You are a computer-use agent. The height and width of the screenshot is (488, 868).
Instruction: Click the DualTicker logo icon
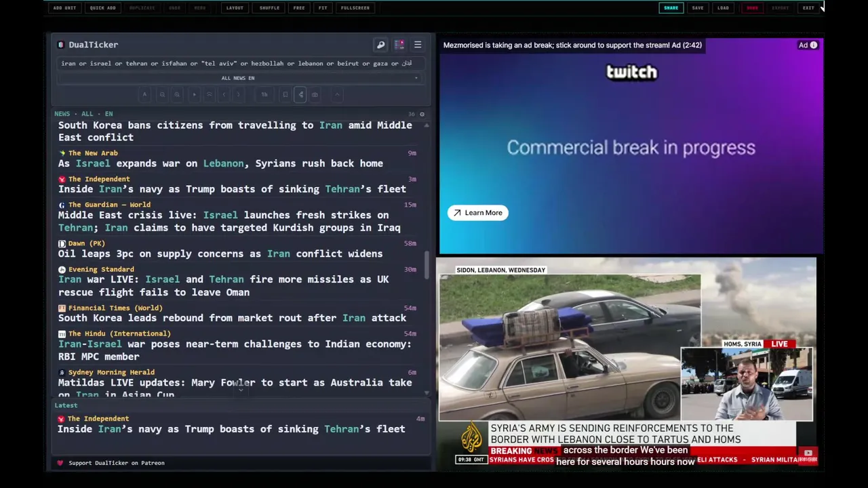click(x=61, y=45)
